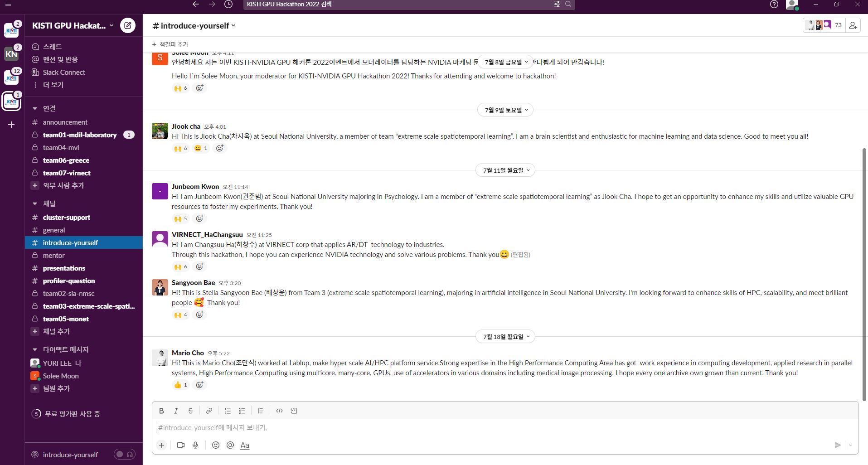Viewport: 868px width, 465px height.
Task: Open 7월 18일 월요일 date dropdown
Action: click(505, 337)
